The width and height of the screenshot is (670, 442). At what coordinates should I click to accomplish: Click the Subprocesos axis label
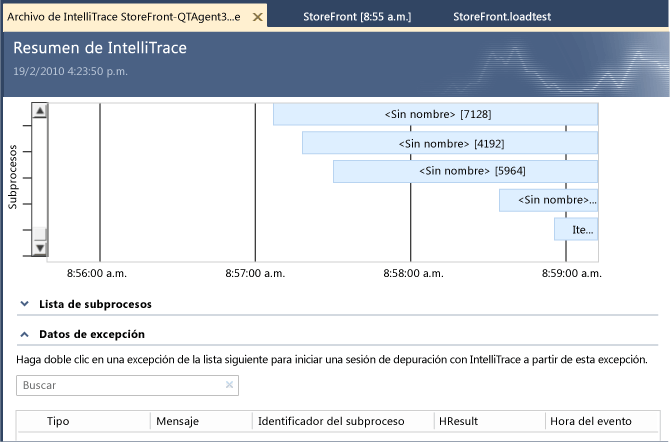(13, 177)
